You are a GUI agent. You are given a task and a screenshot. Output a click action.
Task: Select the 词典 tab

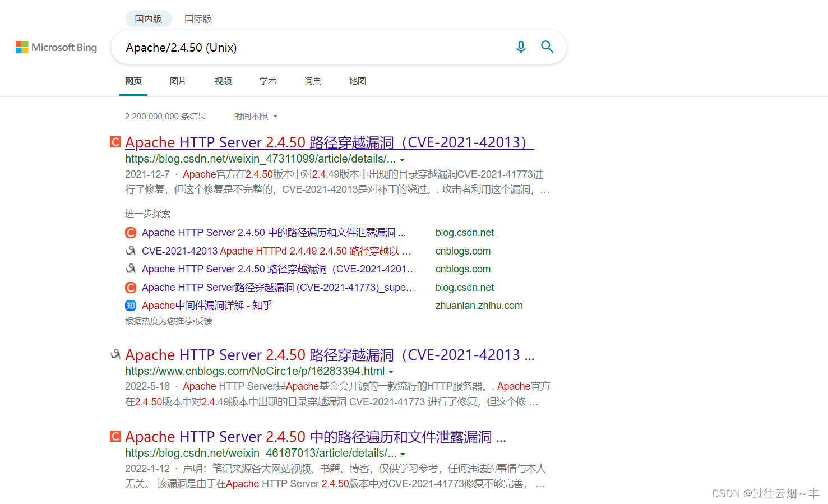(x=313, y=81)
